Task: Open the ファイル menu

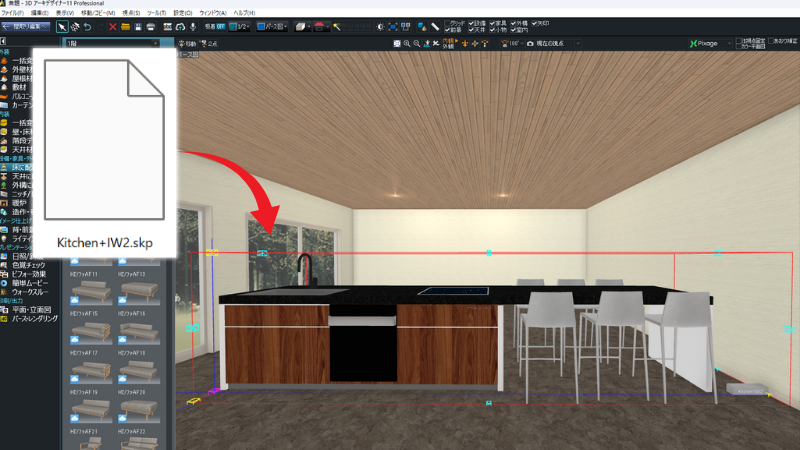Action: [x=12, y=13]
